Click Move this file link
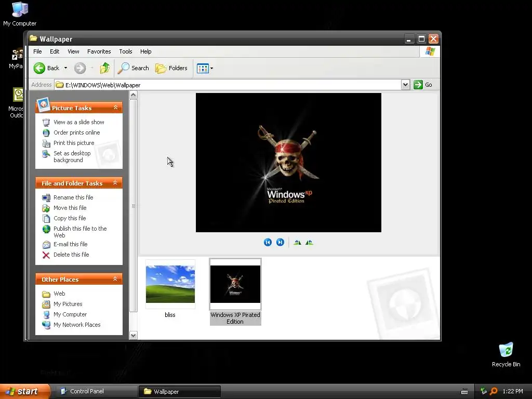Viewport: 532px width, 399px height. [70, 208]
